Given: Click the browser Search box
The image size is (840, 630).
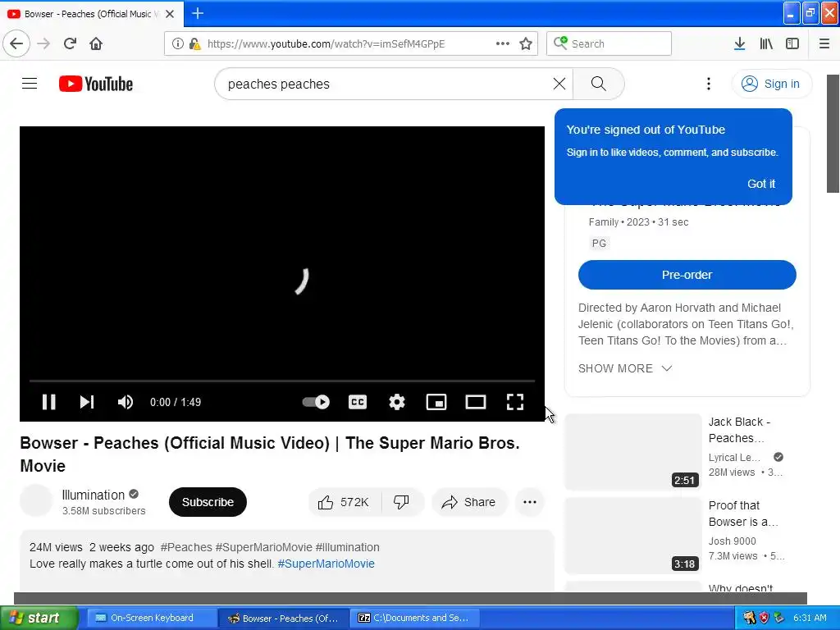Looking at the screenshot, I should [x=609, y=43].
